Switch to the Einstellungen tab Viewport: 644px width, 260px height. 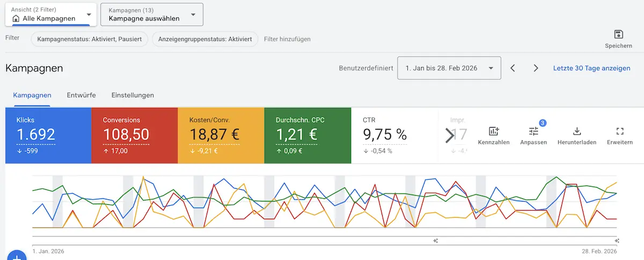pos(133,95)
